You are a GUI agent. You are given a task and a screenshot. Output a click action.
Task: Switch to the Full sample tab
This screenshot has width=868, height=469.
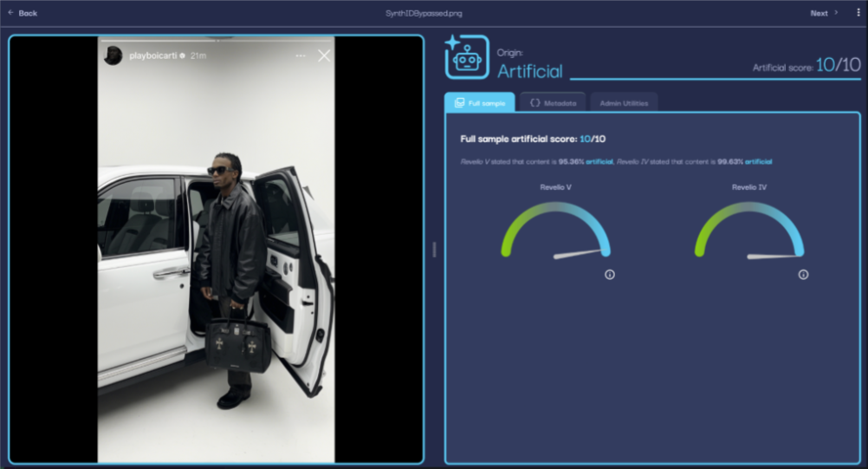480,102
